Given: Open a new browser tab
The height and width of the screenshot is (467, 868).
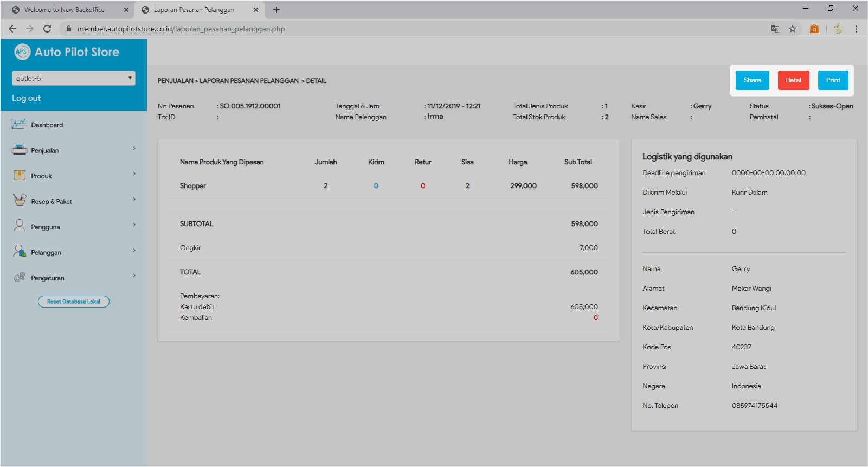Looking at the screenshot, I should (277, 10).
